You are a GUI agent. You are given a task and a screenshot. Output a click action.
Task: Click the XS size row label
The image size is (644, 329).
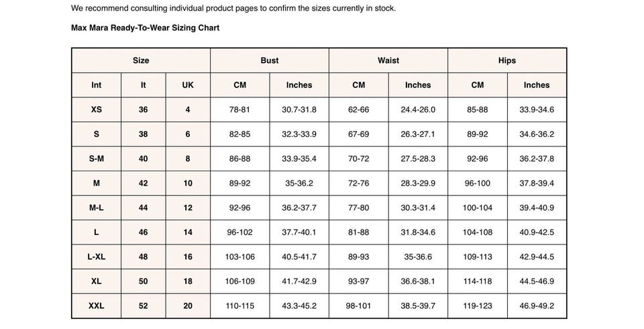(x=97, y=109)
